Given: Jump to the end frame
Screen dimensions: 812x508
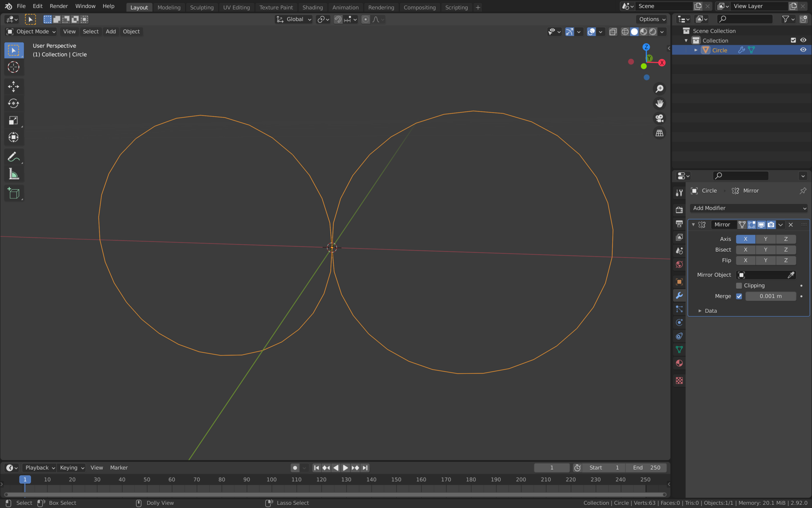Looking at the screenshot, I should coord(365,468).
